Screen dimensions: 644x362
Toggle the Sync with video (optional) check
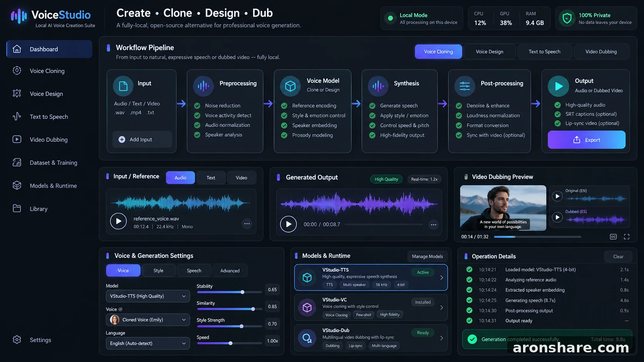click(x=459, y=135)
